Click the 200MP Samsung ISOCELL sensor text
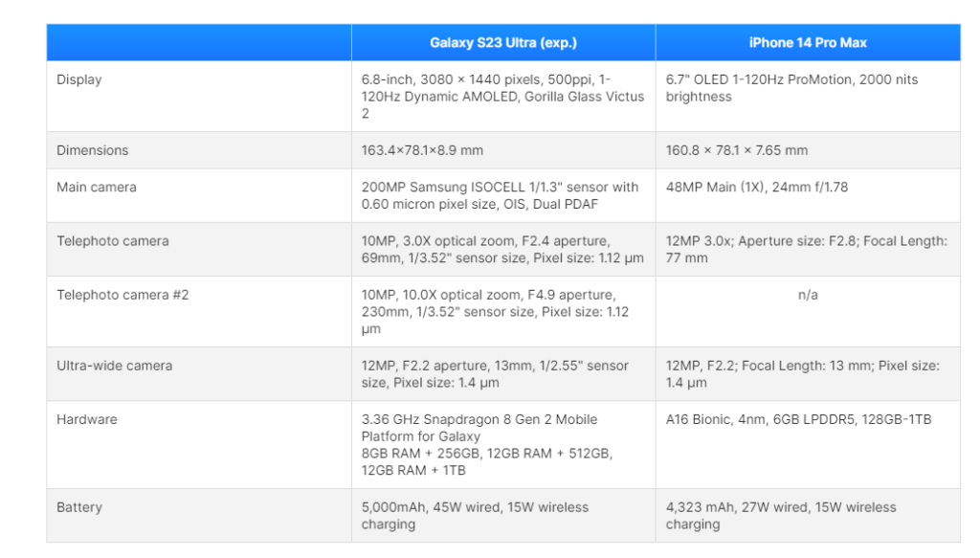The width and height of the screenshot is (980, 558). [500, 195]
